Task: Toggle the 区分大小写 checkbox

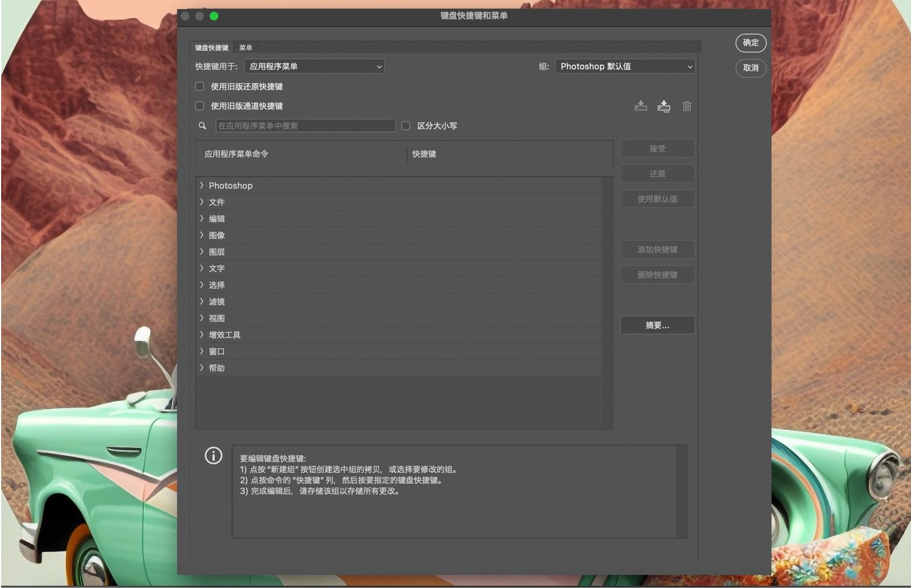Action: pos(406,126)
